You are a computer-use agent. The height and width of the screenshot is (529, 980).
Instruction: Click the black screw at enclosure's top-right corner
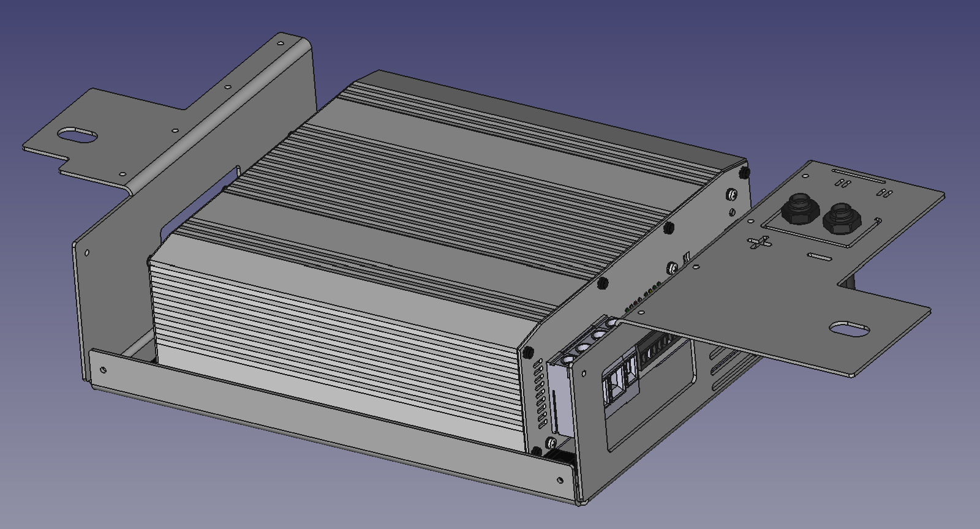[744, 173]
